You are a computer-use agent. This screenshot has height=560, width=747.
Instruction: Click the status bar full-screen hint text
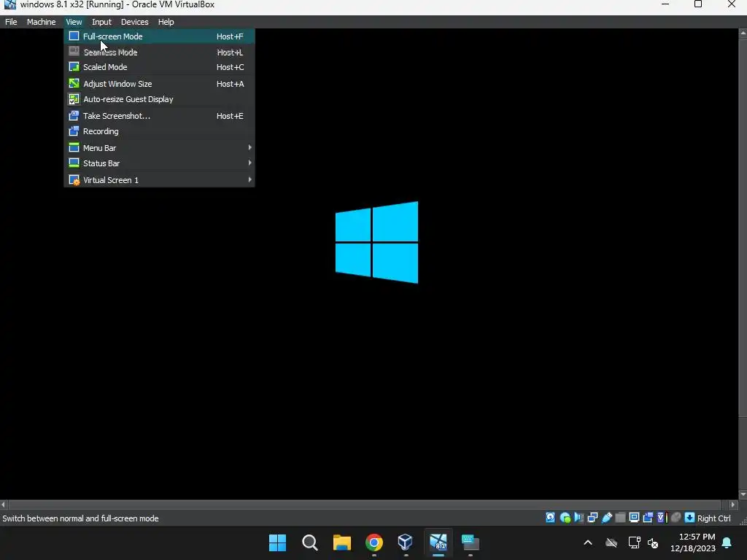tap(80, 518)
